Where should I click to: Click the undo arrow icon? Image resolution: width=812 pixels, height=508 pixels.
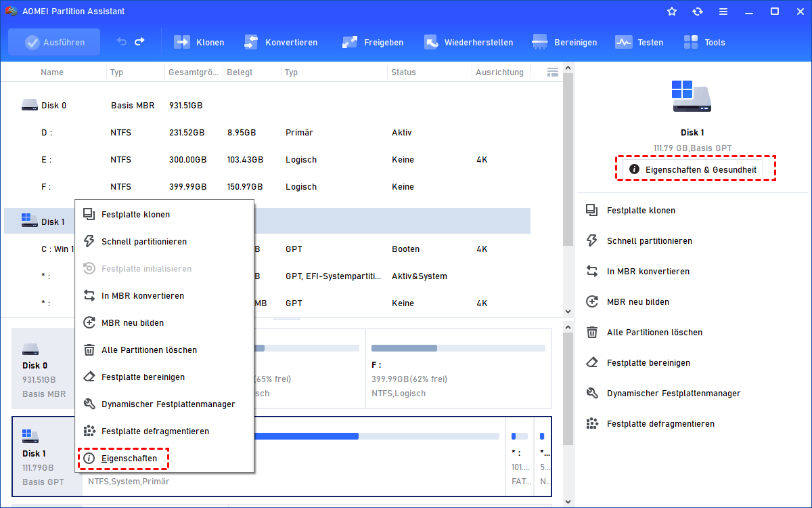[122, 42]
